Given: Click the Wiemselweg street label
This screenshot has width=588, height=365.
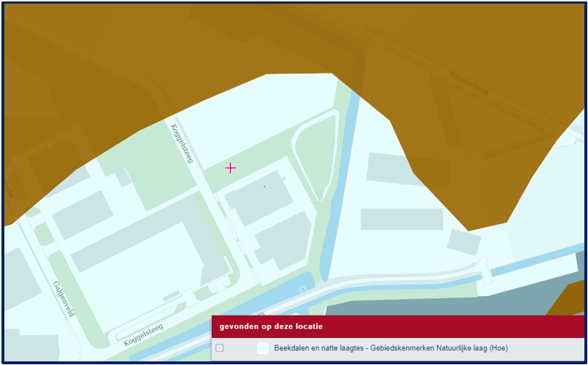Looking at the screenshot, I should 469,83.
